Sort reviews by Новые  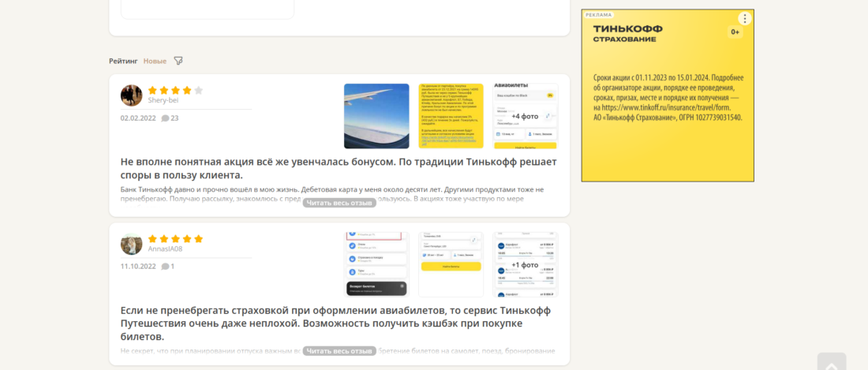click(155, 61)
